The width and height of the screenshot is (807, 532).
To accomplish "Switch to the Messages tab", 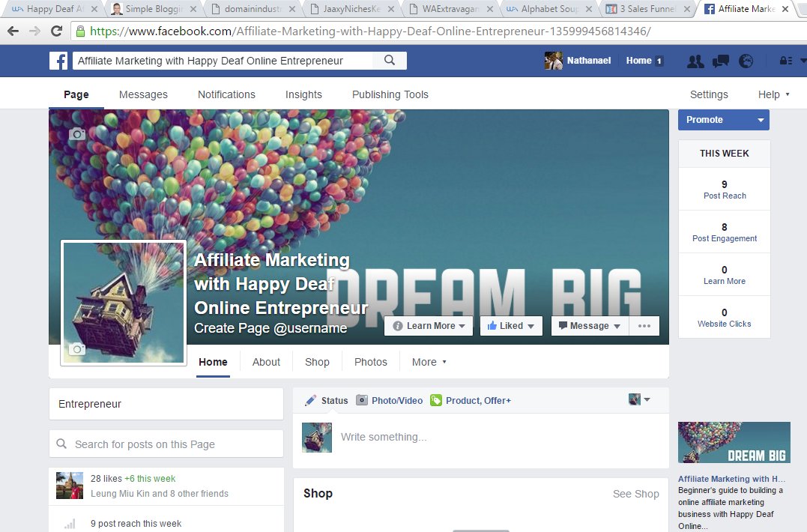I will point(143,94).
